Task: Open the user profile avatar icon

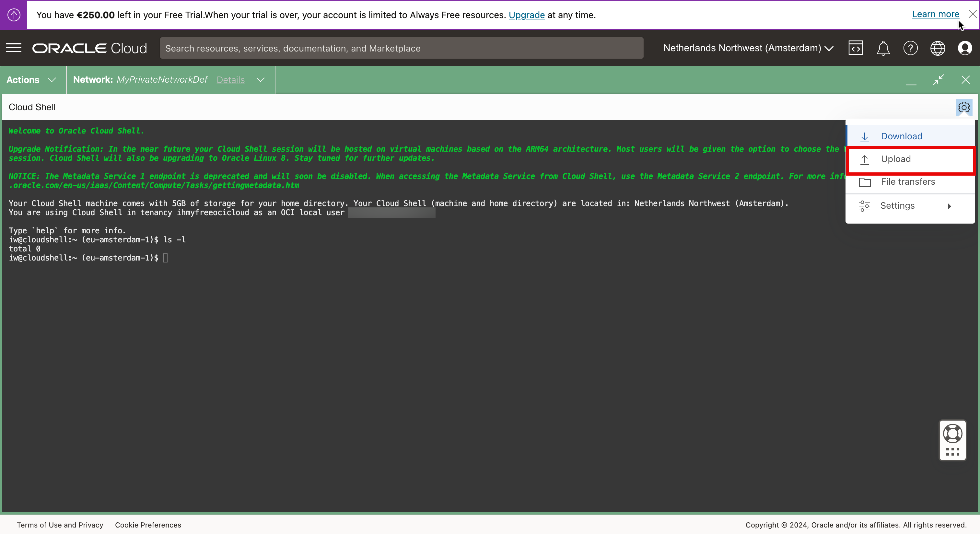Action: 965,48
